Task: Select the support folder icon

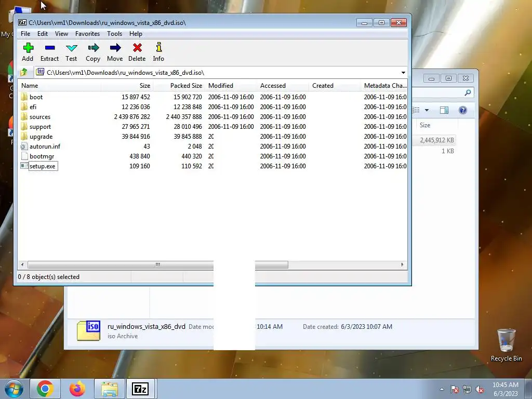Action: click(24, 126)
